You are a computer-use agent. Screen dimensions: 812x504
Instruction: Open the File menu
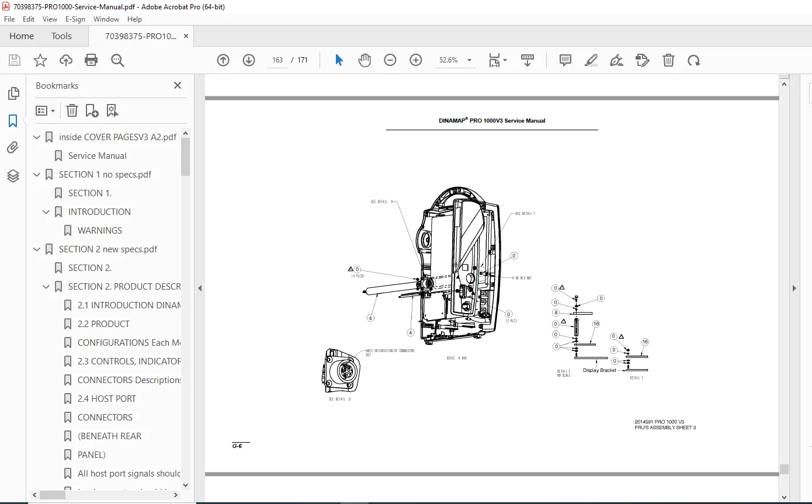point(9,19)
